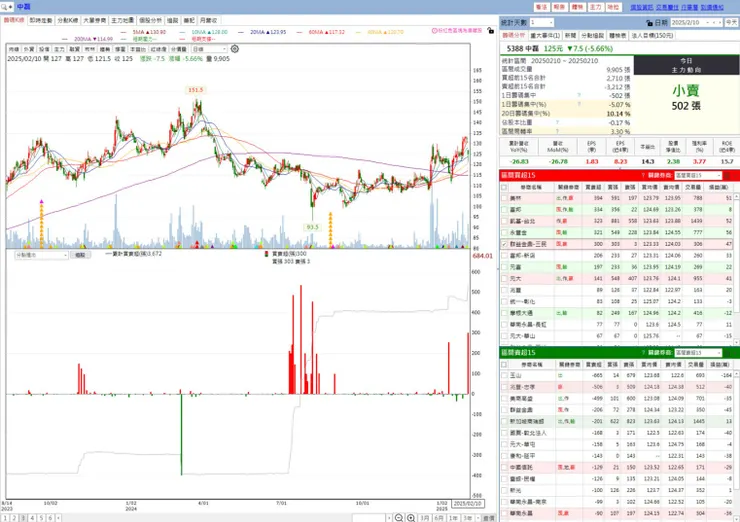Click the zoom out magnifier below chart
740x522 pixels.
click(x=399, y=518)
